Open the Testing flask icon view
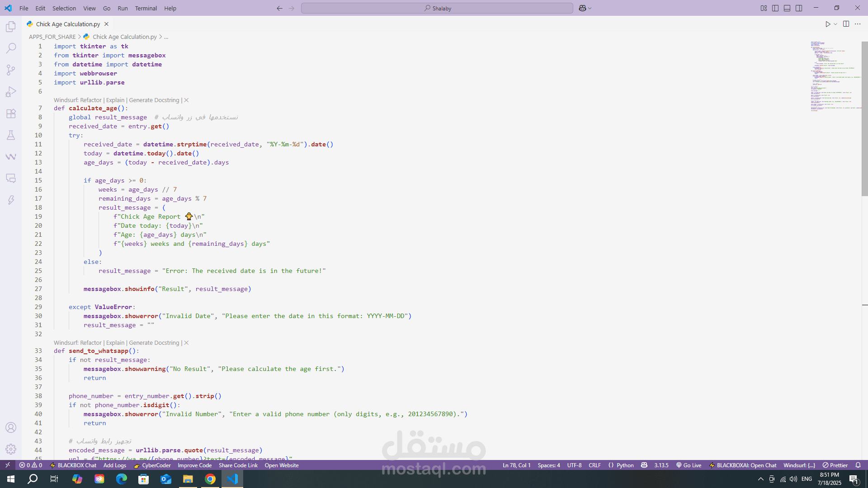Image resolution: width=868 pixels, height=488 pixels. [11, 135]
